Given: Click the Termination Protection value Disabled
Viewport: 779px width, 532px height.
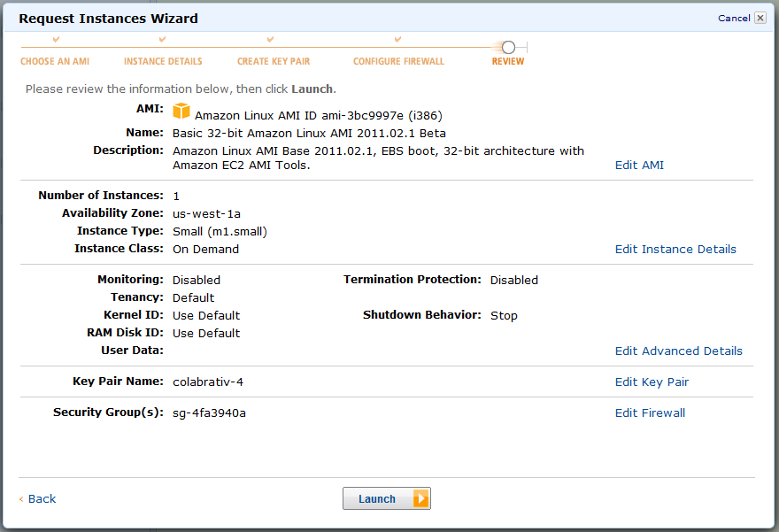Looking at the screenshot, I should click(514, 280).
